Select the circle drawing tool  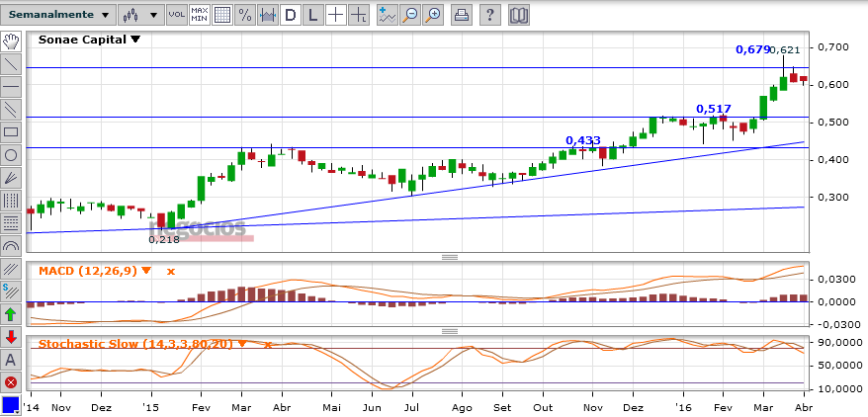coord(11,155)
